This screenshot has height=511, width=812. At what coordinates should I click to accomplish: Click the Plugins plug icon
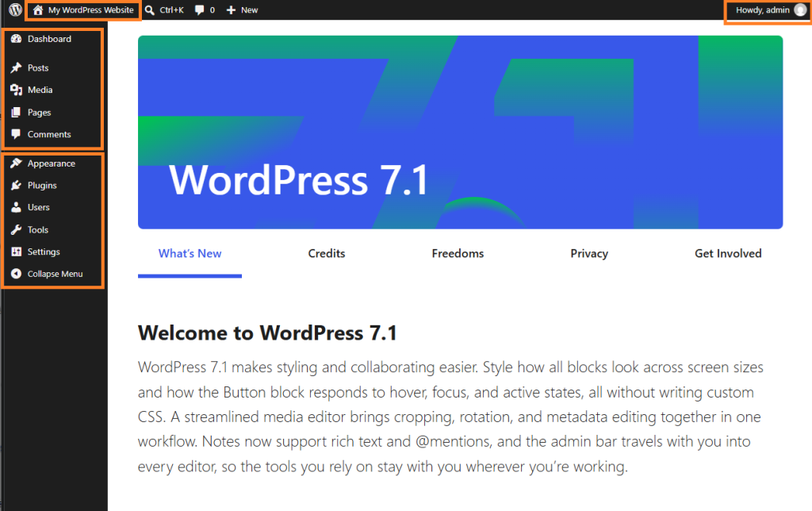pyautogui.click(x=16, y=185)
